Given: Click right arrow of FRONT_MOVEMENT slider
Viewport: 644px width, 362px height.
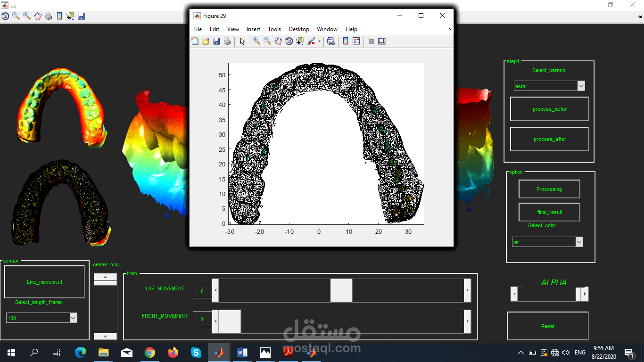Looking at the screenshot, I should 467,321.
